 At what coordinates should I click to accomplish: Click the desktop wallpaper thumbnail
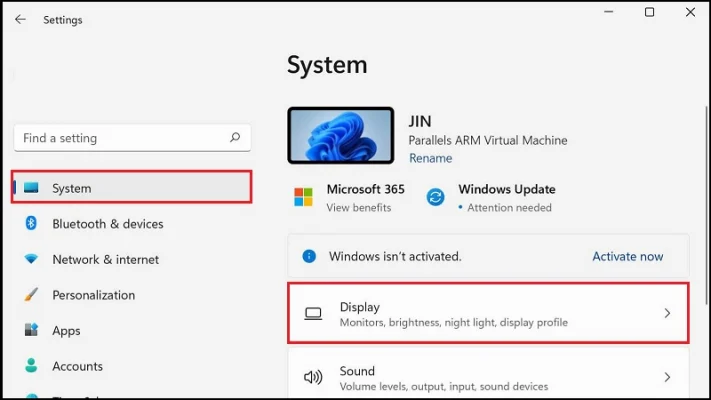click(x=341, y=136)
